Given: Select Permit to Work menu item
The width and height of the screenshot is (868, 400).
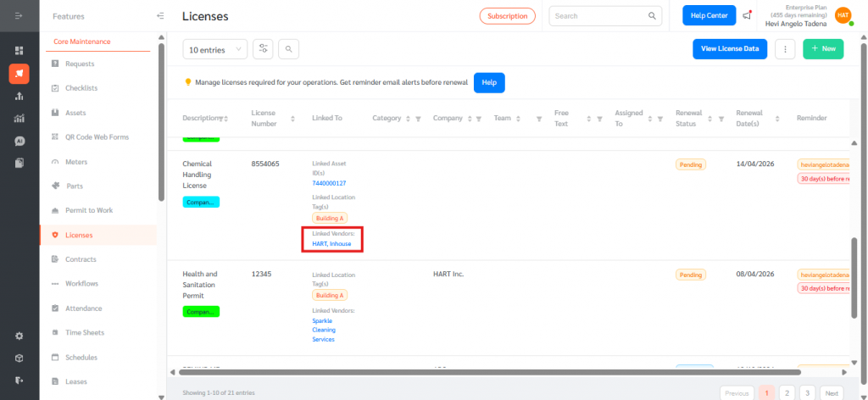Looking at the screenshot, I should point(89,210).
